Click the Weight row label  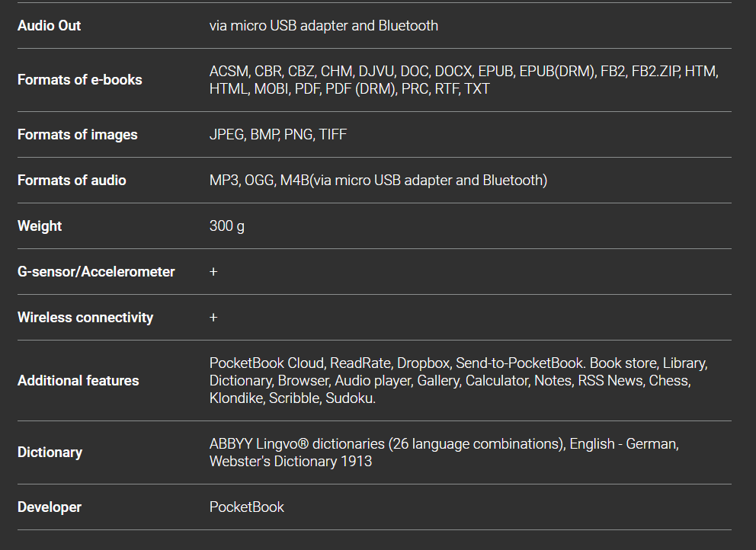[x=40, y=226]
